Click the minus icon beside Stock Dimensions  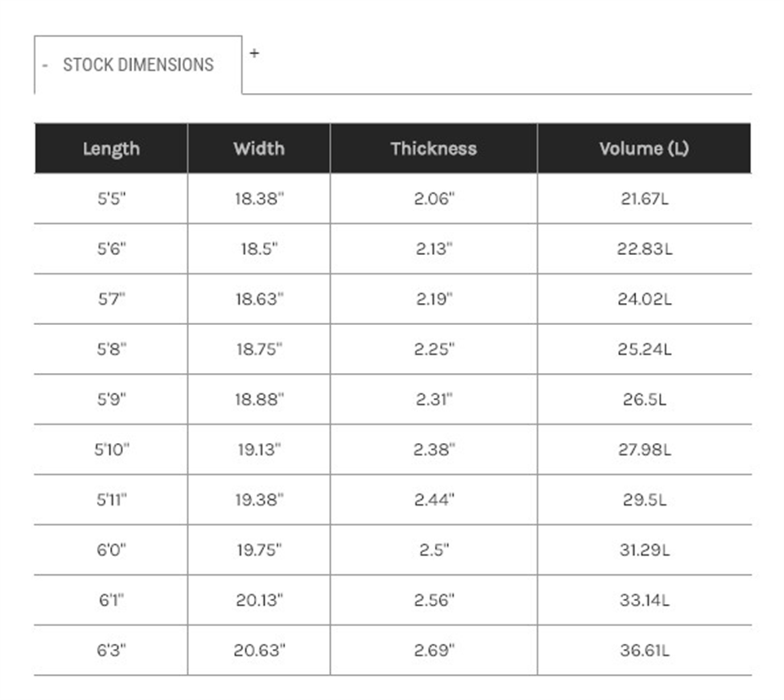coord(45,65)
